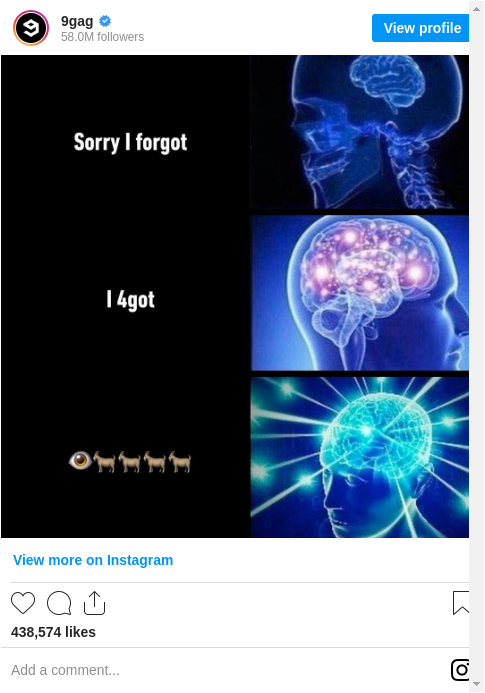485x693 pixels.
Task: Click the 9gag username link
Action: [x=77, y=21]
